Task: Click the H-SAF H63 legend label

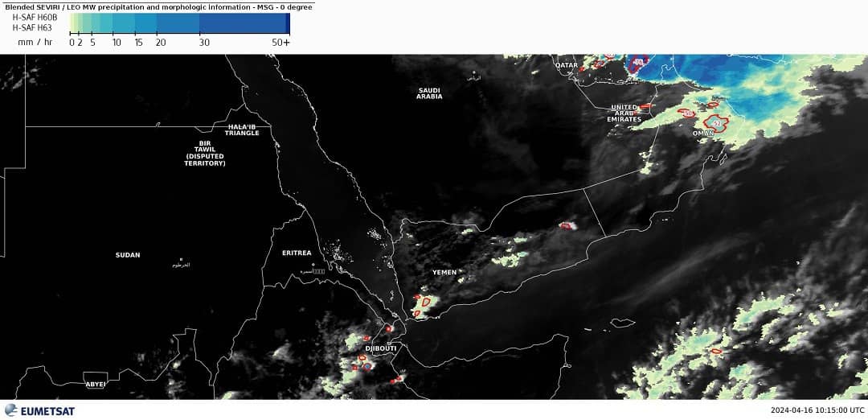Action: click(x=32, y=27)
